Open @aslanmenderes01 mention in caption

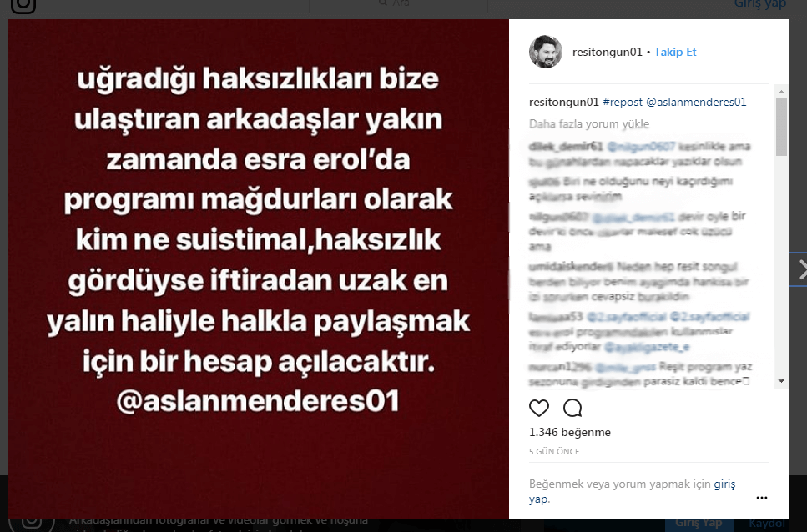click(696, 102)
